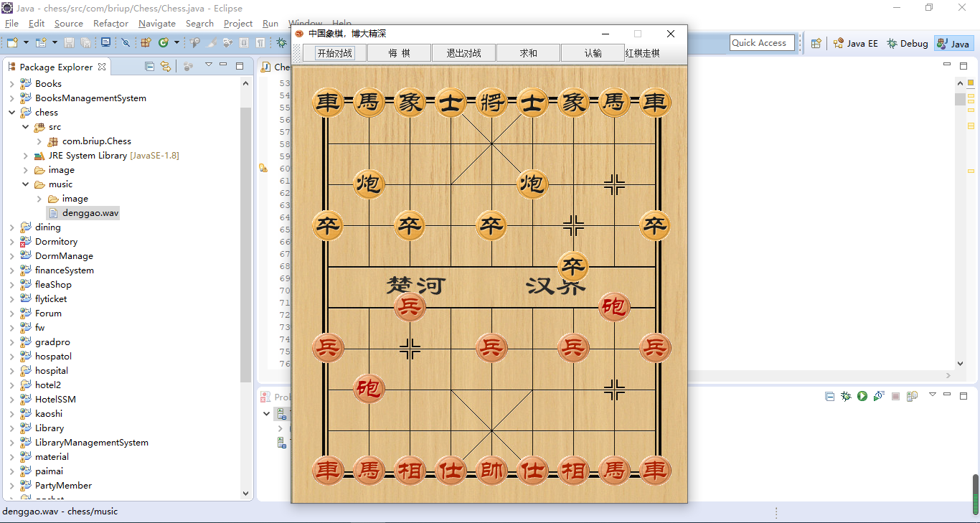Image resolution: width=980 pixels, height=523 pixels.
Task: Select the financeSystem project
Action: tap(65, 270)
